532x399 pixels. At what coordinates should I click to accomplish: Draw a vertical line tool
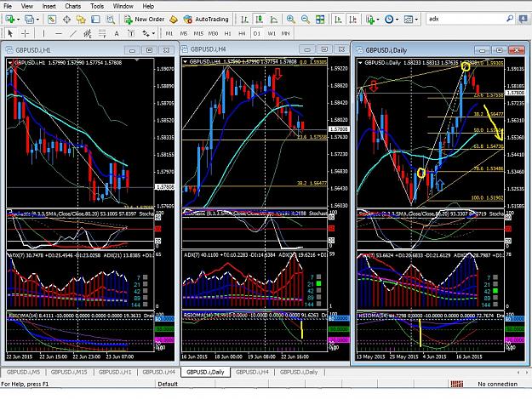pos(43,33)
